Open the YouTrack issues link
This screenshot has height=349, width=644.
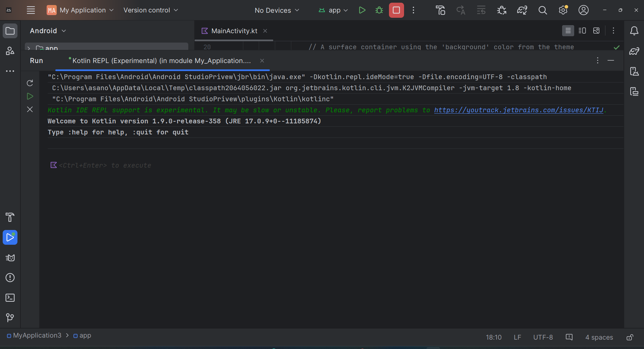(x=518, y=110)
